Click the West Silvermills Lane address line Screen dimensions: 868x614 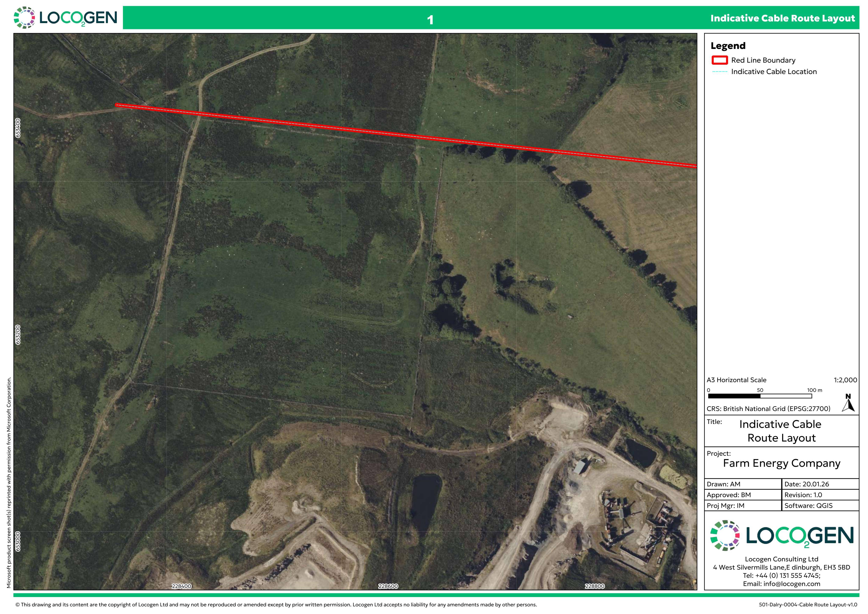point(781,568)
